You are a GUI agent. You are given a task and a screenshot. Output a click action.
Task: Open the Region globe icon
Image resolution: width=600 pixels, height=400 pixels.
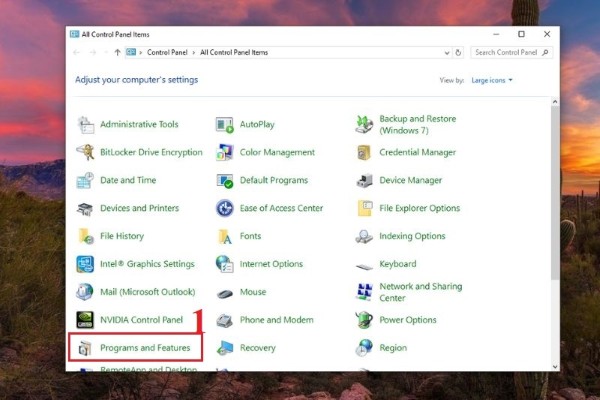pos(364,348)
